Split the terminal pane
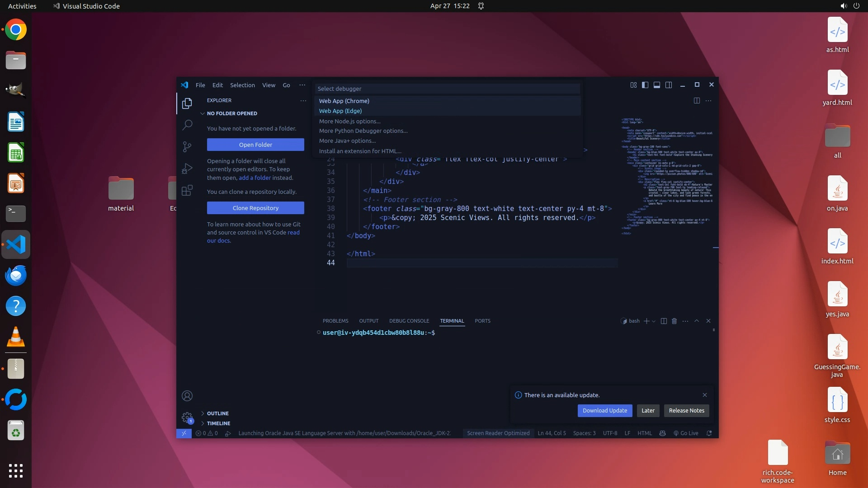This screenshot has width=868, height=488. [x=664, y=321]
